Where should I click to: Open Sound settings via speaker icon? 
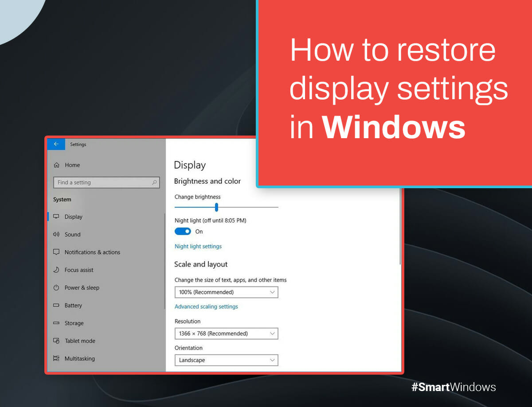(x=57, y=234)
